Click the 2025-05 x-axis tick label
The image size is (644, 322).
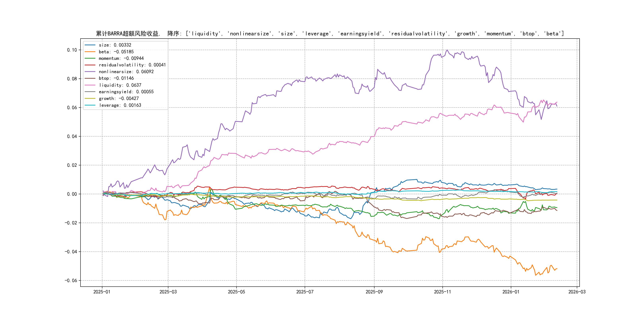click(x=236, y=292)
